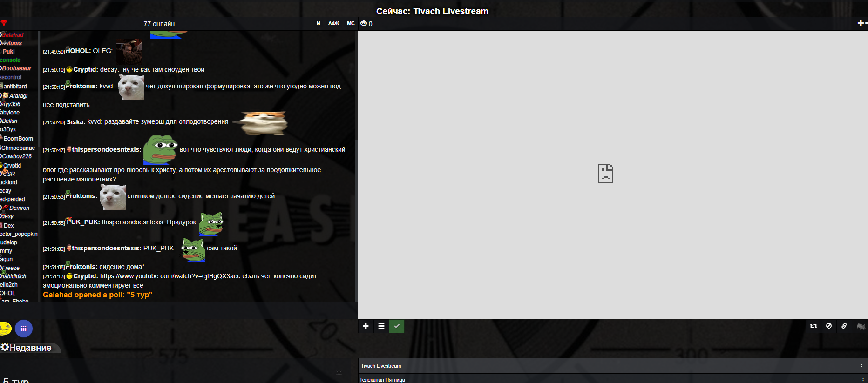Image resolution: width=868 pixels, height=383 pixels.
Task: Click the grey animal icon
Action: click(861, 326)
